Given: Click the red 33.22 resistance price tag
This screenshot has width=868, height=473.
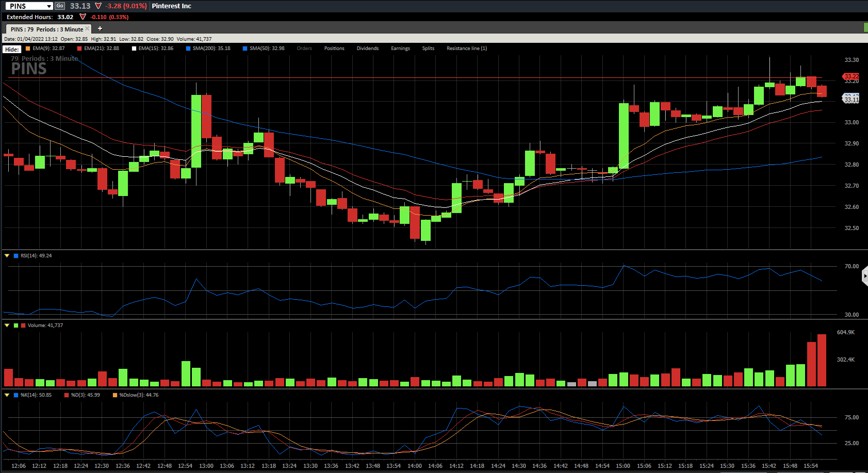Looking at the screenshot, I should (851, 76).
